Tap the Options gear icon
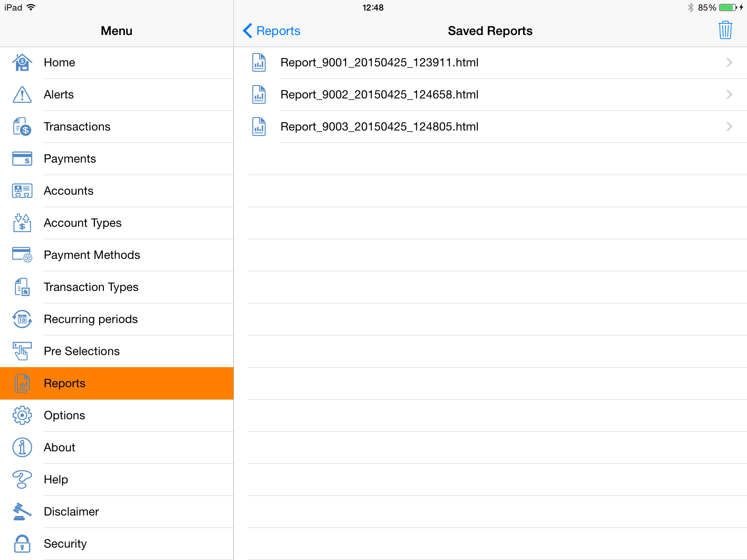The image size is (747, 560). click(22, 415)
